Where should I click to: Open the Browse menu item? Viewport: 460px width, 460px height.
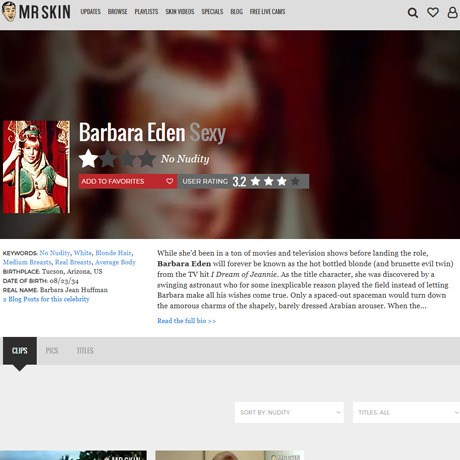click(x=117, y=12)
